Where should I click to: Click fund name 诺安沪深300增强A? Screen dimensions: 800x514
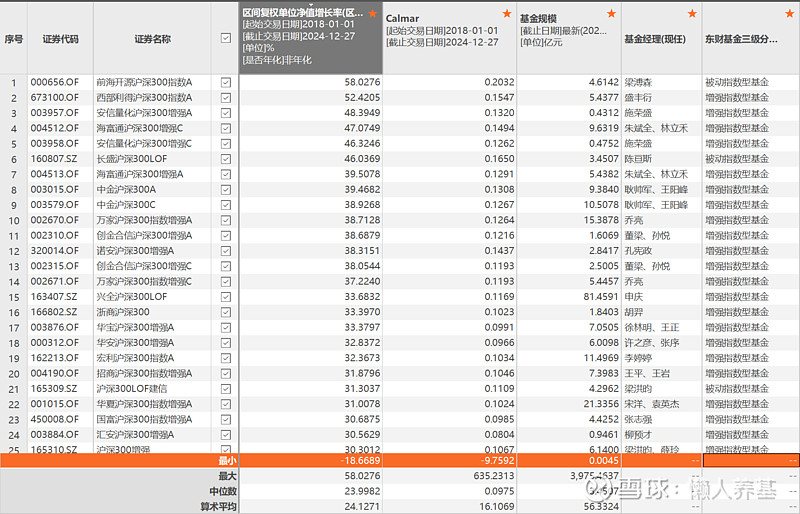[135, 251]
